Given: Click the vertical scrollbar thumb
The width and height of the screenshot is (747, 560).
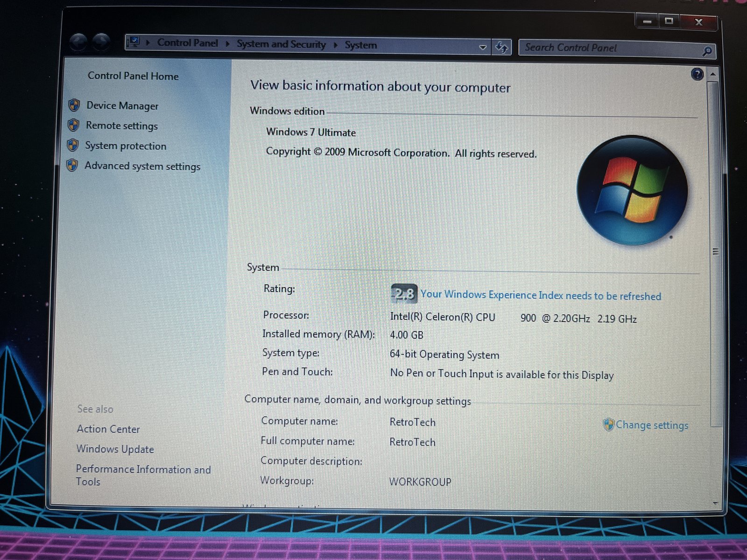Looking at the screenshot, I should [x=714, y=253].
